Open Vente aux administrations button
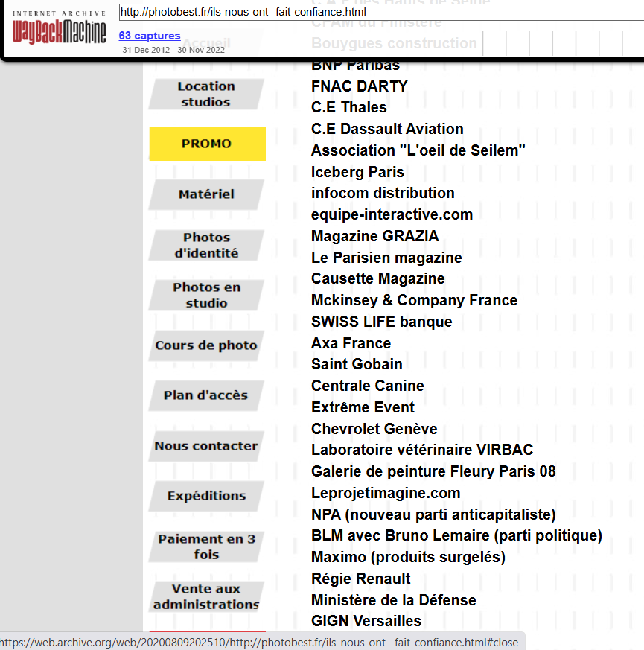 click(206, 597)
